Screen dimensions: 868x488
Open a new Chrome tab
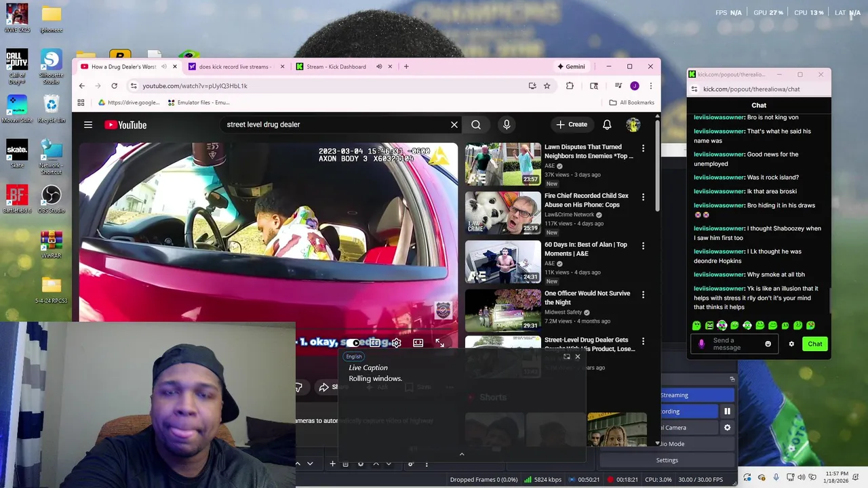pos(406,66)
